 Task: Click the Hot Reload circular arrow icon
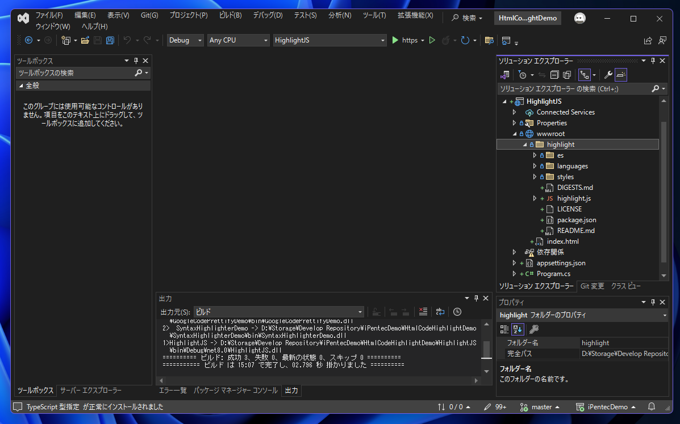point(465,40)
